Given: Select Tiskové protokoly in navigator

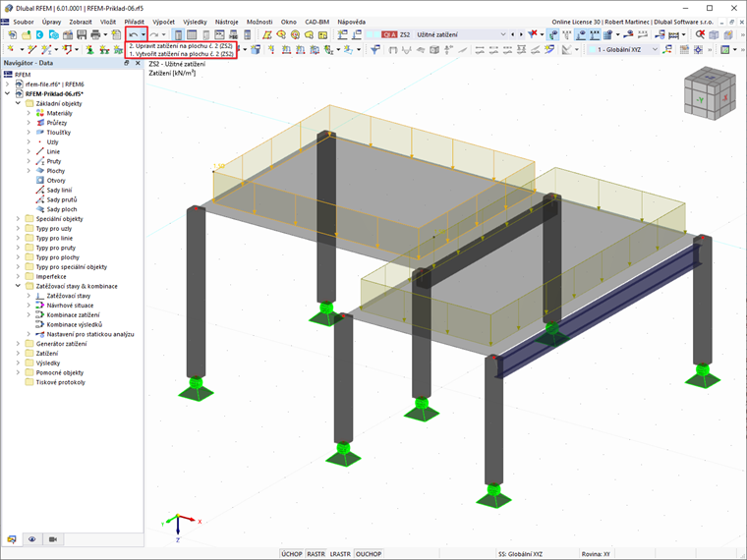Looking at the screenshot, I should (x=61, y=382).
